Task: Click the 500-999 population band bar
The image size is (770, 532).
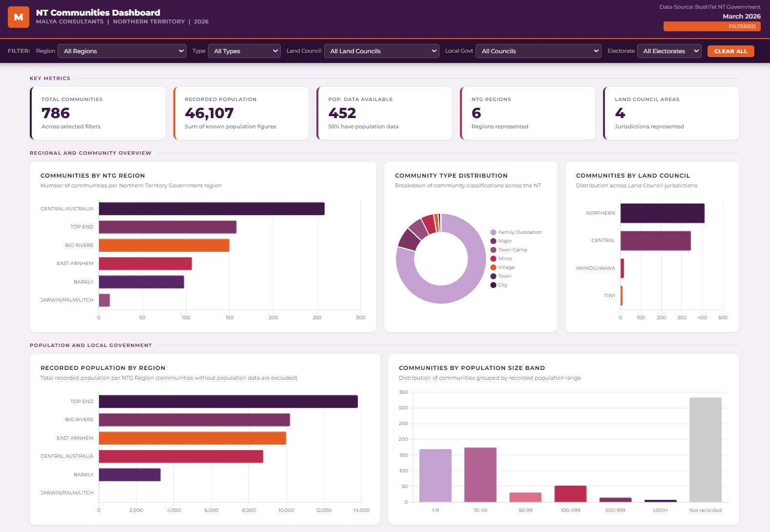Action: [x=615, y=500]
